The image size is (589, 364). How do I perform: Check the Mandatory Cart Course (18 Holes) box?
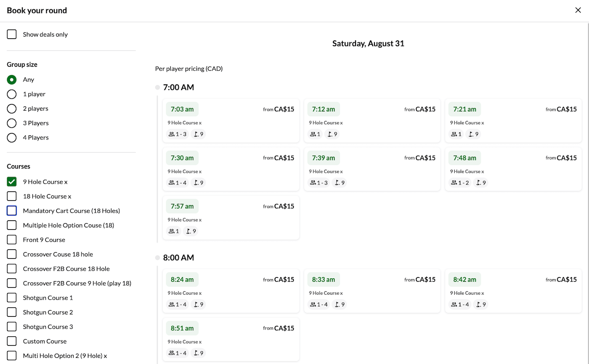point(12,211)
